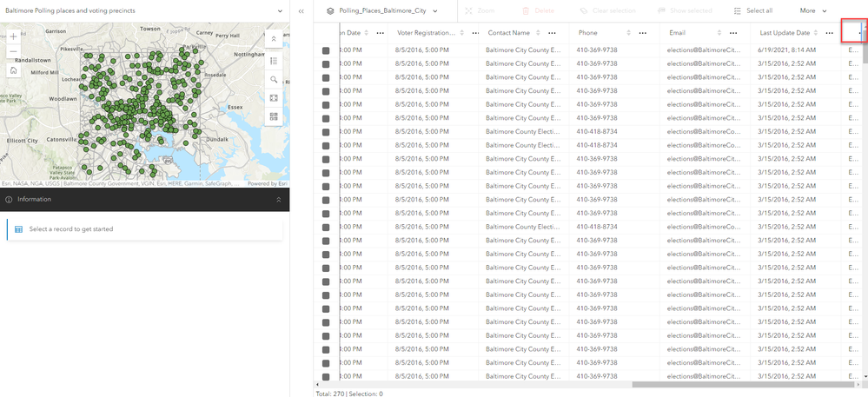Click Select all in the table toolbar

[752, 10]
